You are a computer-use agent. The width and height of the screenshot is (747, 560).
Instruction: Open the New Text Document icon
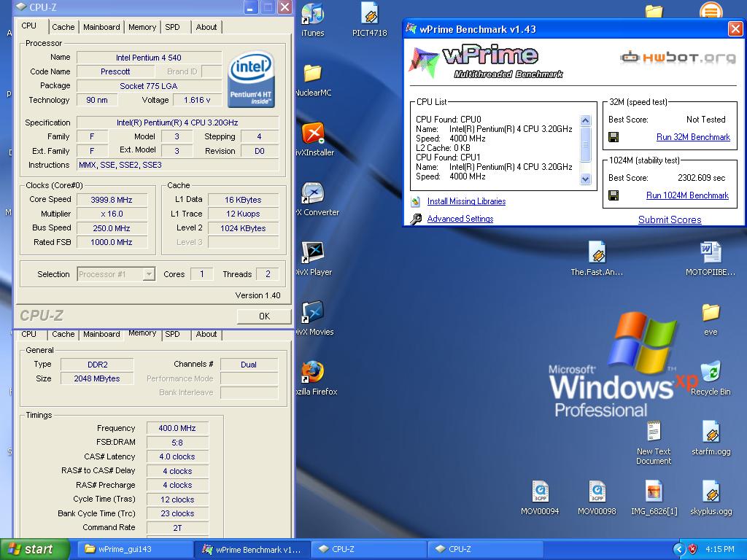point(654,432)
